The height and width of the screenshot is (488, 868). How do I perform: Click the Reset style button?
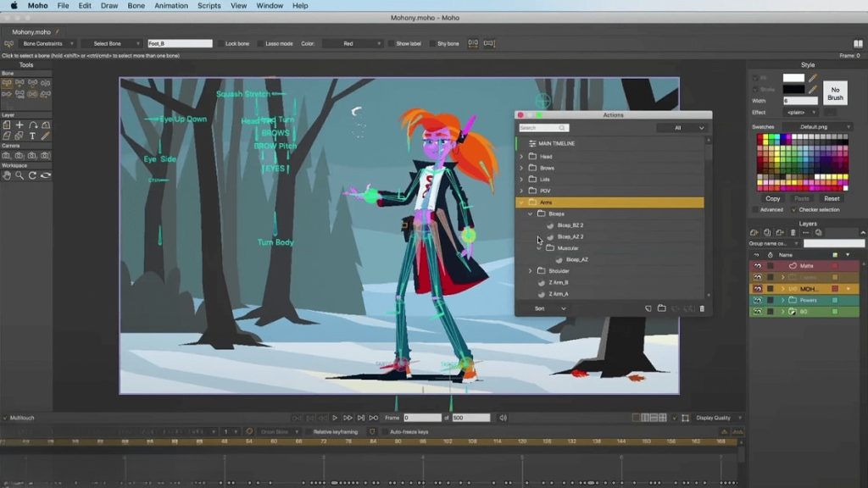coord(832,198)
